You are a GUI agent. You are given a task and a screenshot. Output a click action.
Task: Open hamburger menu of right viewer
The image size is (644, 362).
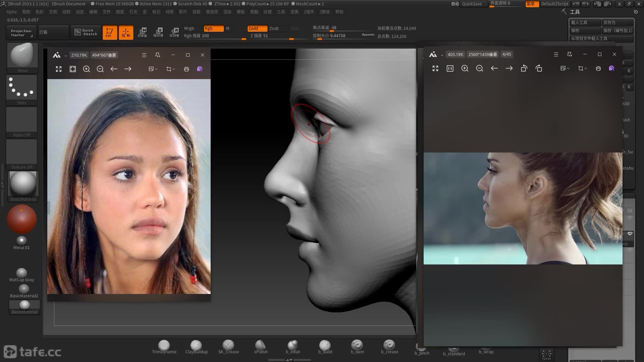[x=556, y=54]
